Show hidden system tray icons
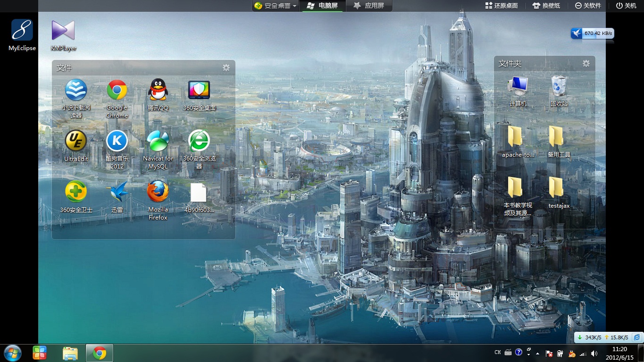The image size is (644, 362). 537,353
